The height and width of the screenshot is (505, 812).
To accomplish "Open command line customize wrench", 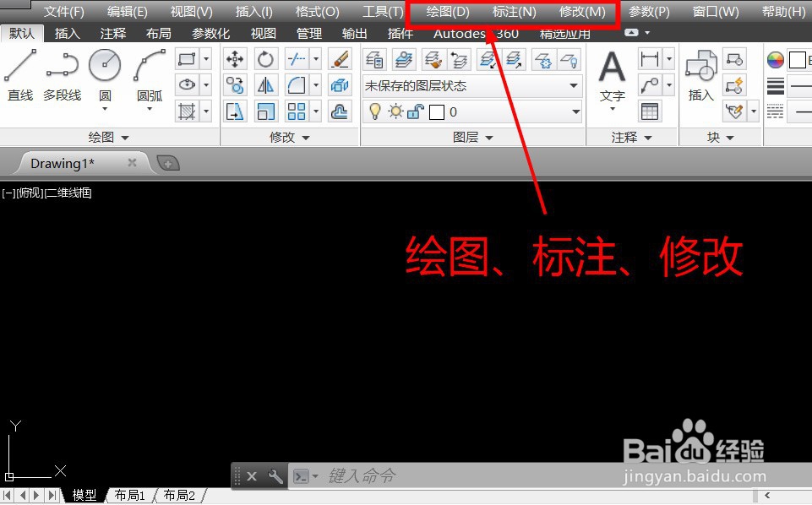I will pyautogui.click(x=275, y=475).
